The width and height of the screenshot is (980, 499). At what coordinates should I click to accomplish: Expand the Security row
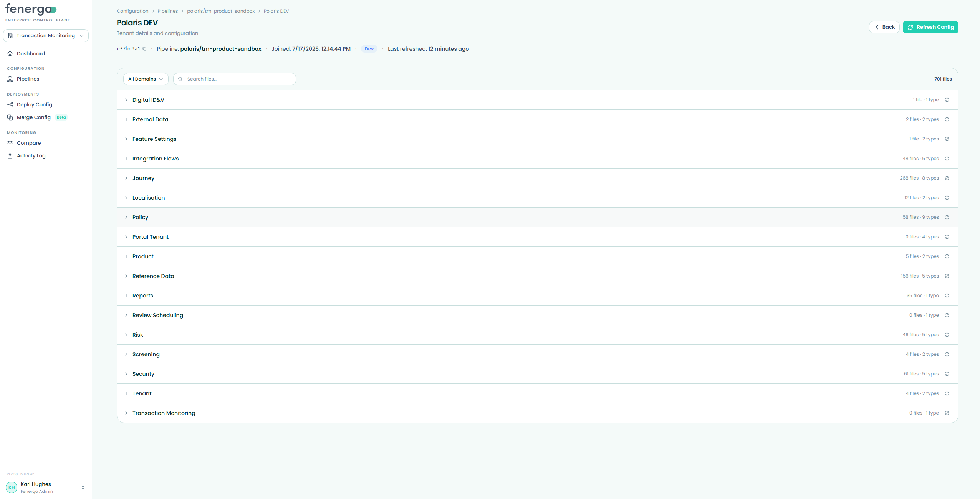(x=126, y=374)
